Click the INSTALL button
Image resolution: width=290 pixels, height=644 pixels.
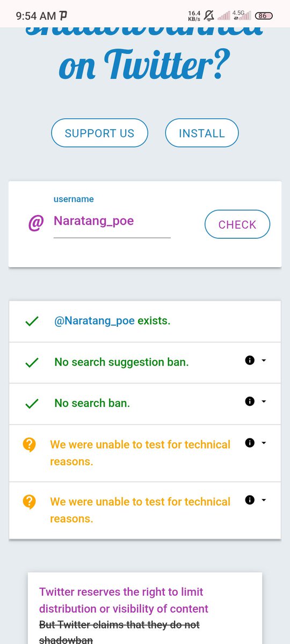coord(202,133)
